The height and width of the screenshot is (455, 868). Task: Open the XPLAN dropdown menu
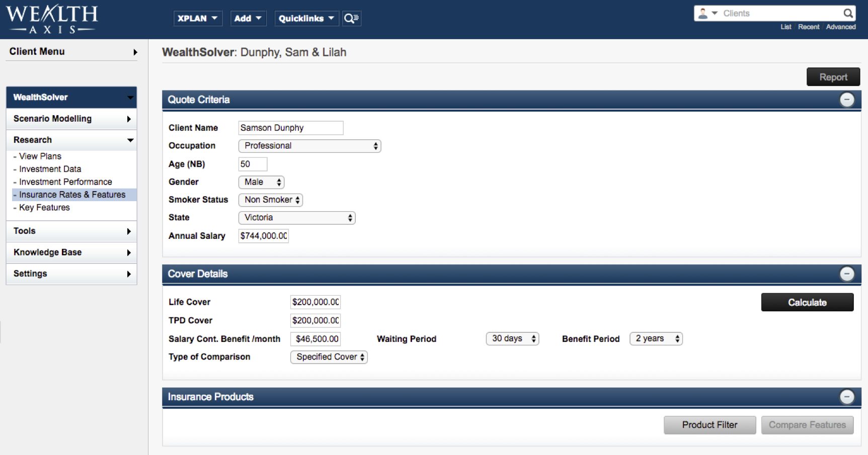click(x=198, y=19)
